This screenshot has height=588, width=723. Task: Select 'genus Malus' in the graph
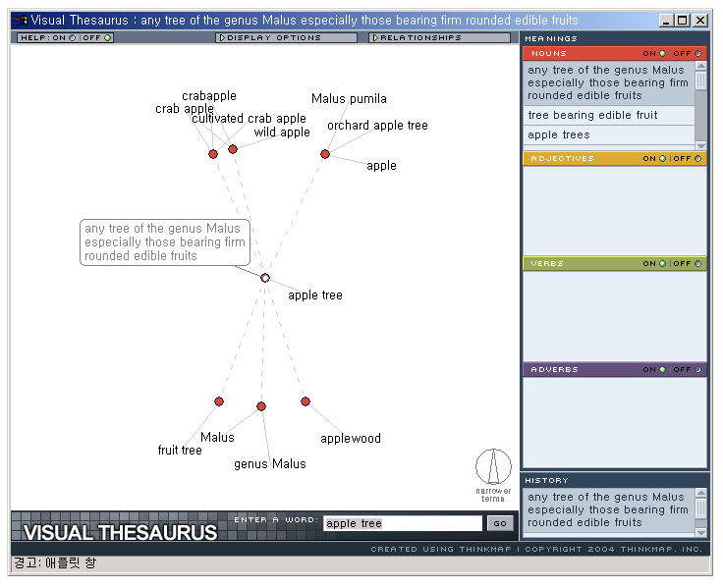[x=270, y=464]
